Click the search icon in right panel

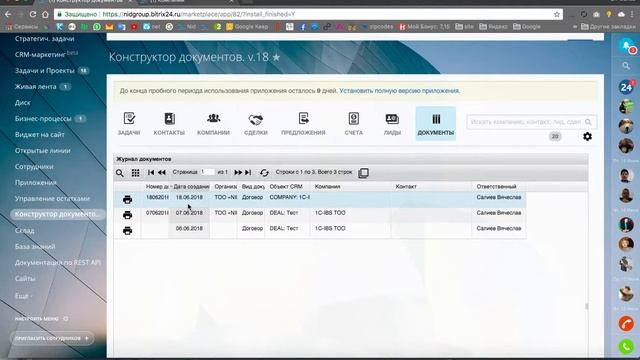(626, 66)
